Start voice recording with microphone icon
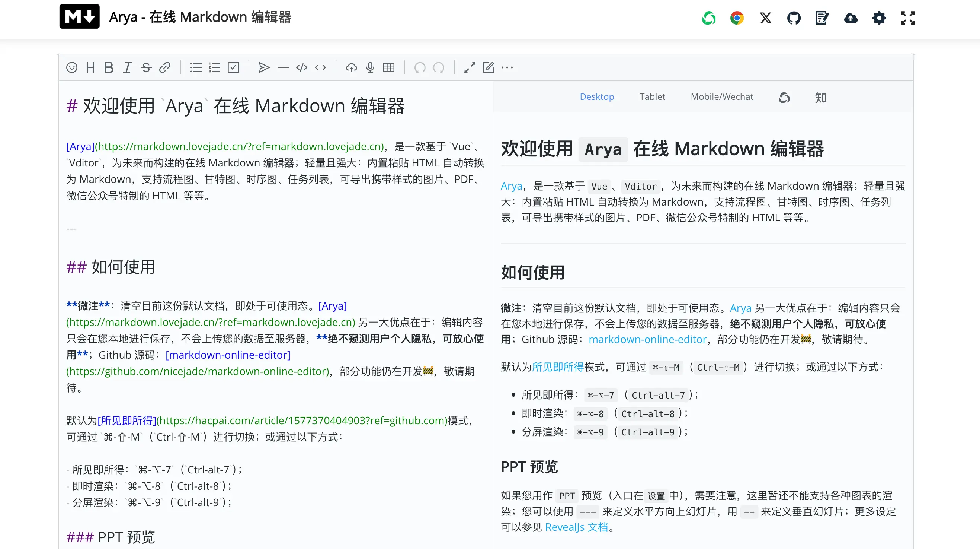Screen dimensions: 980x549 pos(370,67)
